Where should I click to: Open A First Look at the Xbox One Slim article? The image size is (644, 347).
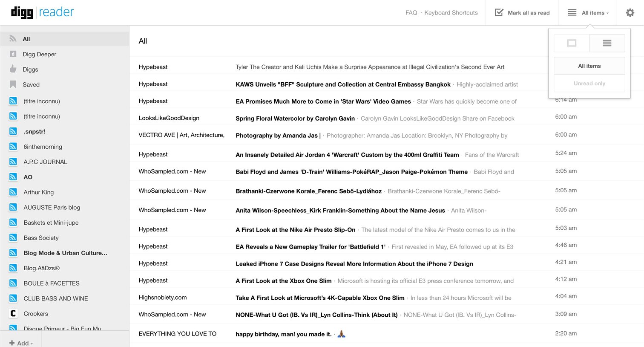pyautogui.click(x=284, y=281)
